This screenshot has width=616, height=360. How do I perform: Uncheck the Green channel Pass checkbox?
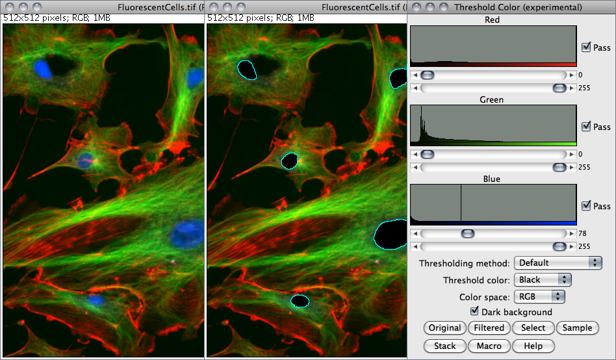pos(586,127)
